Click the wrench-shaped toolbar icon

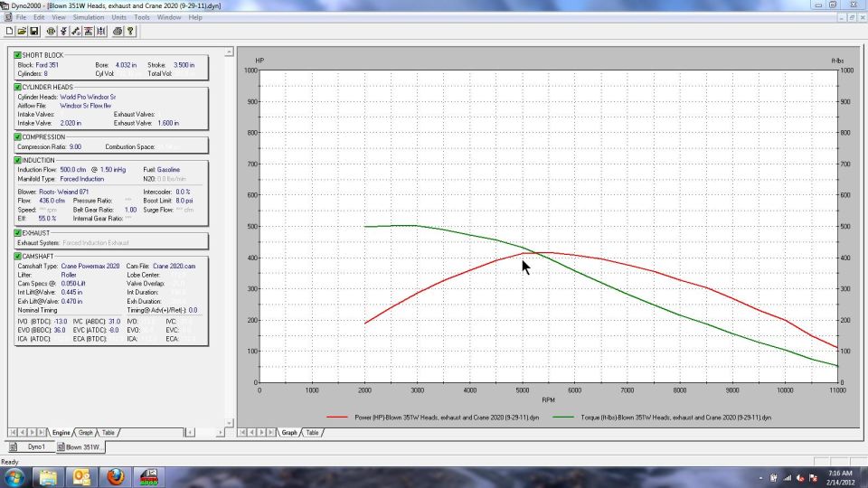click(76, 32)
